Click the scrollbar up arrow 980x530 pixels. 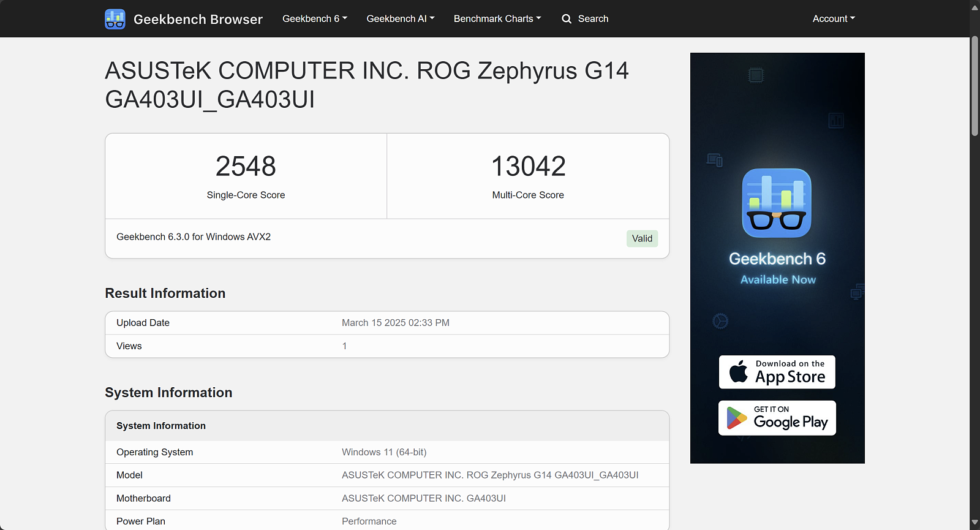coord(974,7)
